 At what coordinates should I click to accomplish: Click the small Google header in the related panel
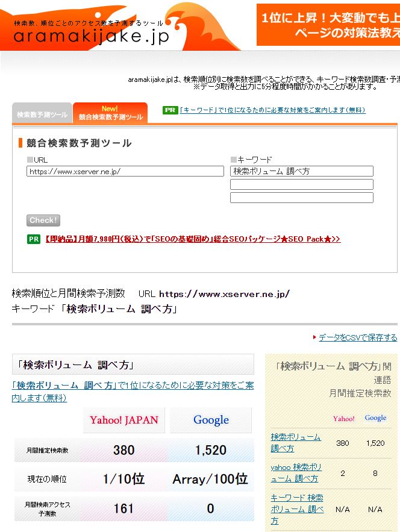tap(375, 418)
